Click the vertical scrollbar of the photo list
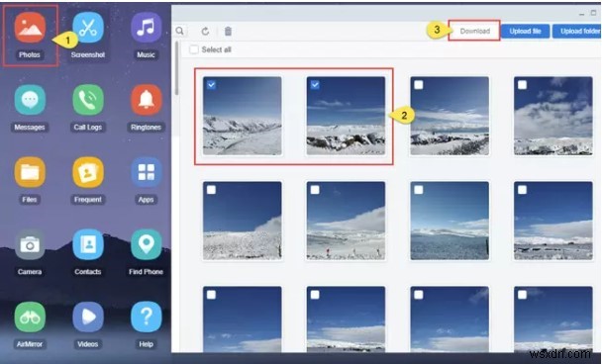The height and width of the screenshot is (364, 602). (x=176, y=68)
